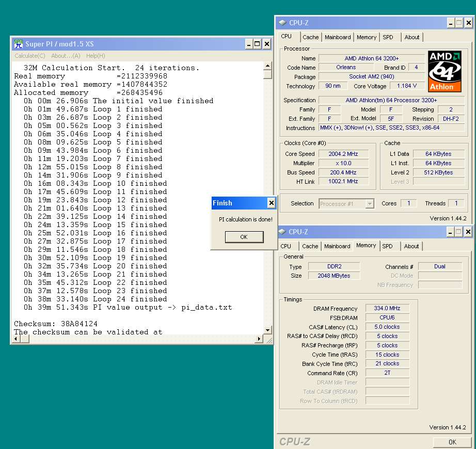This screenshot has width=476, height=449.
Task: Click the CPU-Z icon in the upper window title bar
Action: click(282, 23)
